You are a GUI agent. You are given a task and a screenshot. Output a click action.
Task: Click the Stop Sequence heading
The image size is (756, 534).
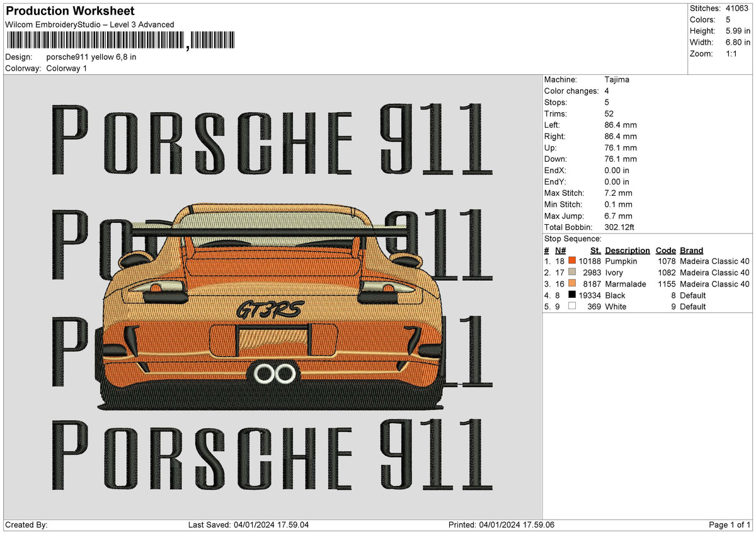(573, 239)
